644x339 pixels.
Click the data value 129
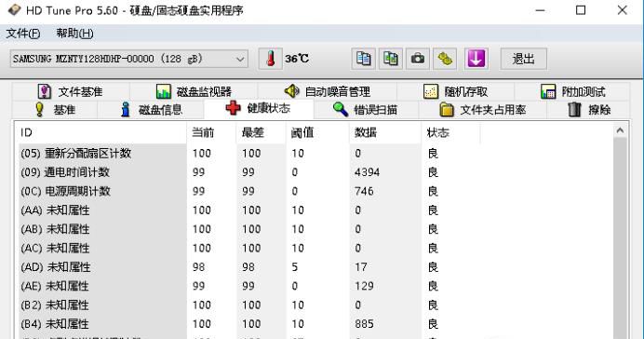pyautogui.click(x=364, y=286)
